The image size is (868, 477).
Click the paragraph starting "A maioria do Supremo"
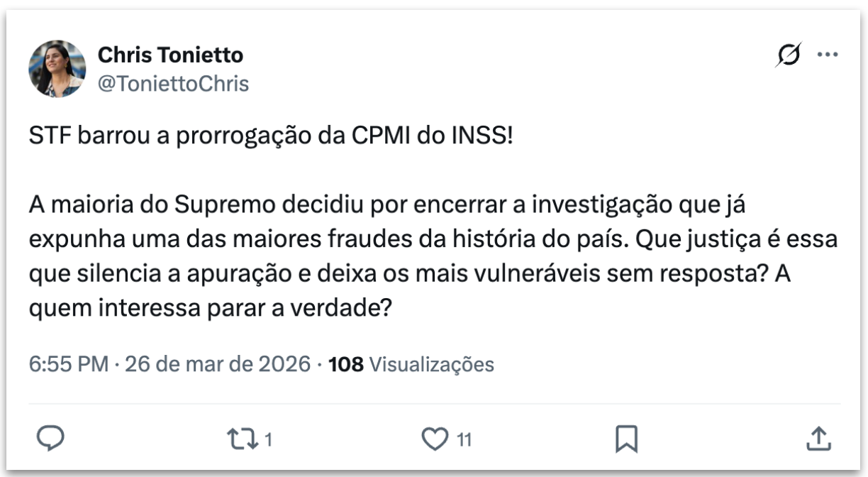(397, 206)
